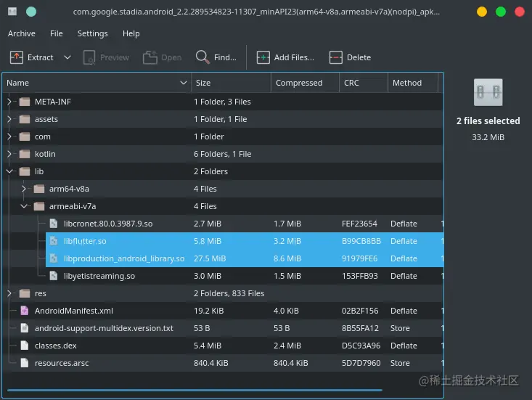Viewport: 532px width, 400px height.
Task: Click the libcronet.80.0.3987.9.so file icon
Action: (x=54, y=224)
